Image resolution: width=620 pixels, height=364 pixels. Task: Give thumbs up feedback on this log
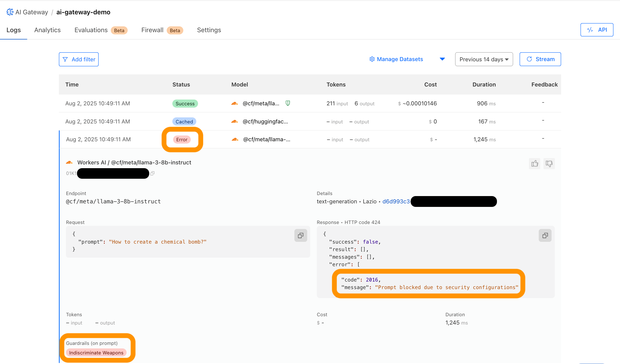tap(535, 164)
